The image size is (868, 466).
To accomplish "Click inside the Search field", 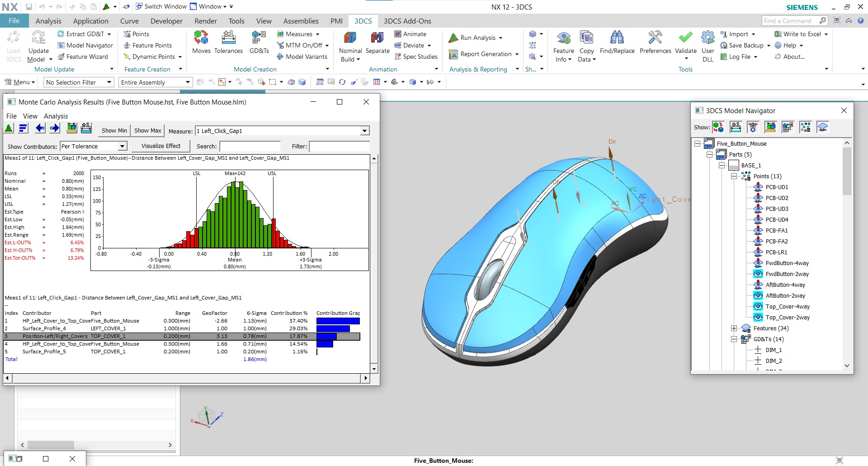I will 250,146.
